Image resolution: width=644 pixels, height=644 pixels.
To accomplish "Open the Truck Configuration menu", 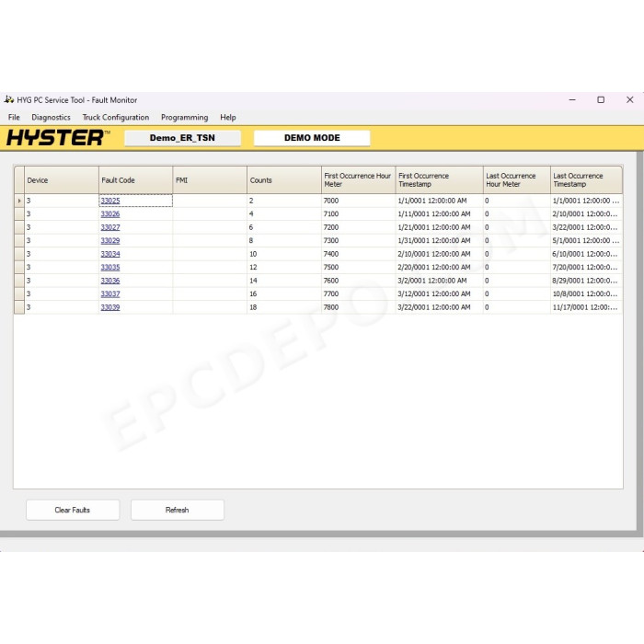I will (116, 118).
